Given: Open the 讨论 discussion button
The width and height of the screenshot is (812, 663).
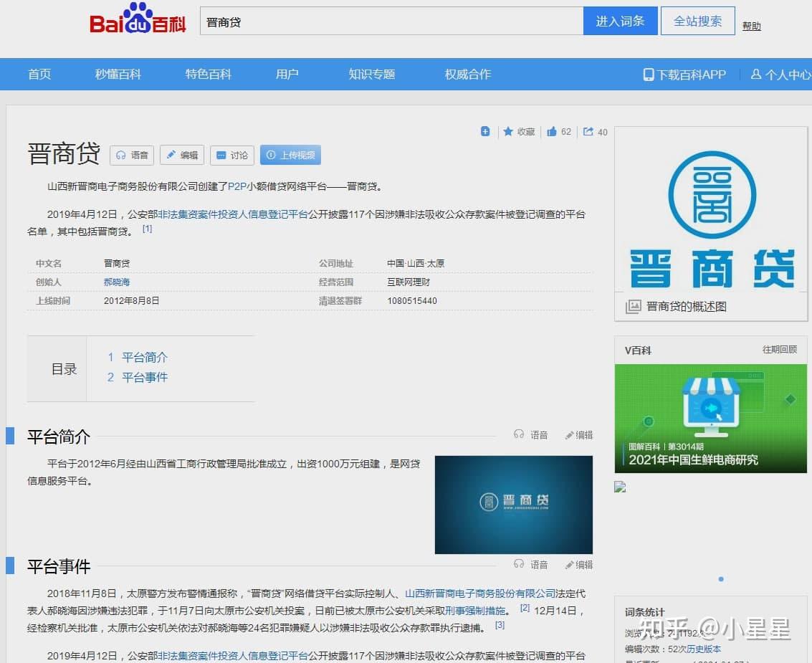Looking at the screenshot, I should point(232,155).
